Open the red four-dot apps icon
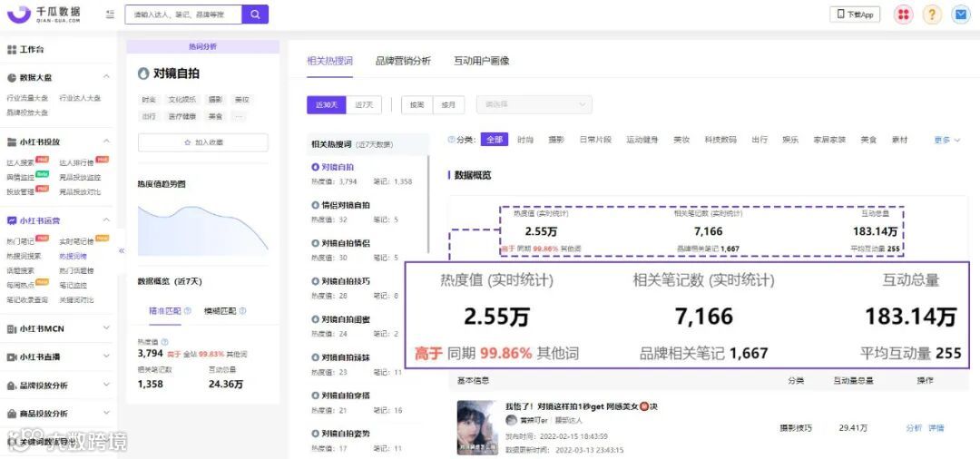 [x=903, y=15]
